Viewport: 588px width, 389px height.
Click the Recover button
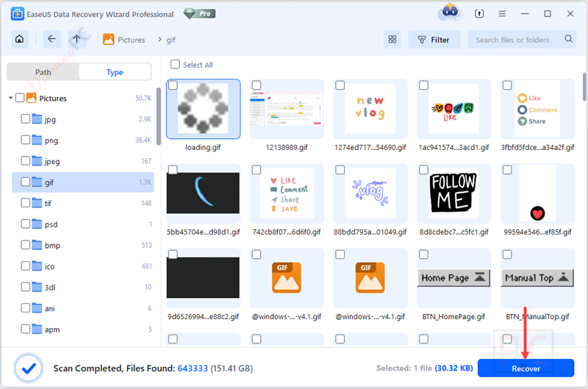tap(526, 368)
